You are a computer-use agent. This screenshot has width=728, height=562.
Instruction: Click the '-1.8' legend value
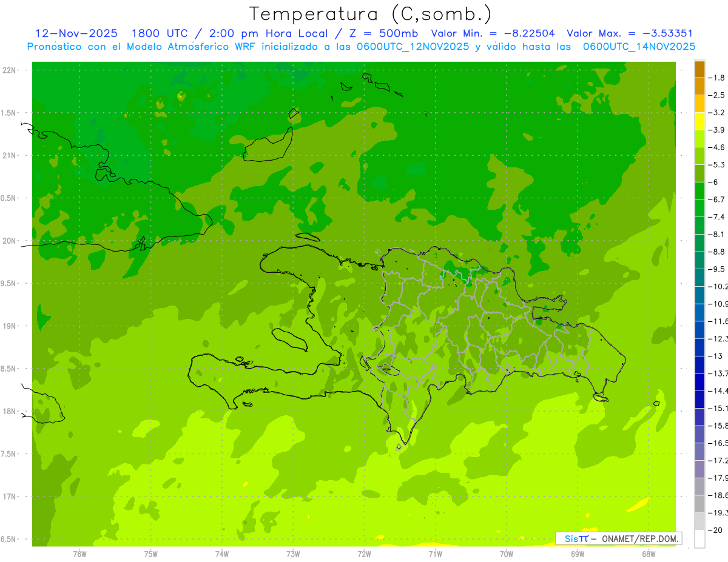(718, 78)
